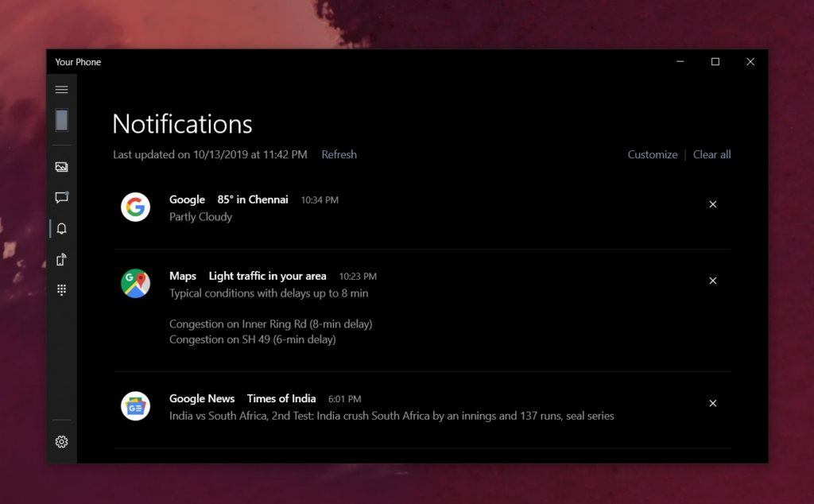Dismiss the Maps light traffic notification
Viewport: 814px width, 504px height.
point(712,281)
